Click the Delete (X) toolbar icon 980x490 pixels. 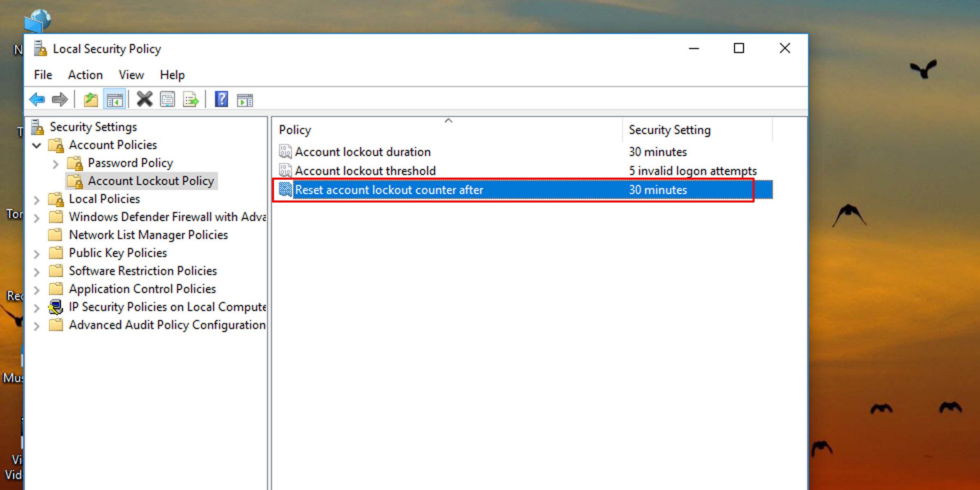pos(145,99)
